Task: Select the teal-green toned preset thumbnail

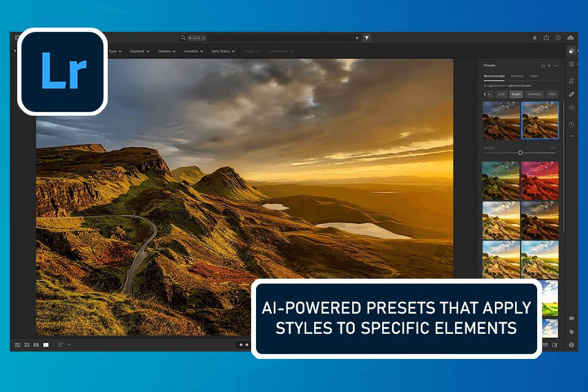Action: coord(501,181)
